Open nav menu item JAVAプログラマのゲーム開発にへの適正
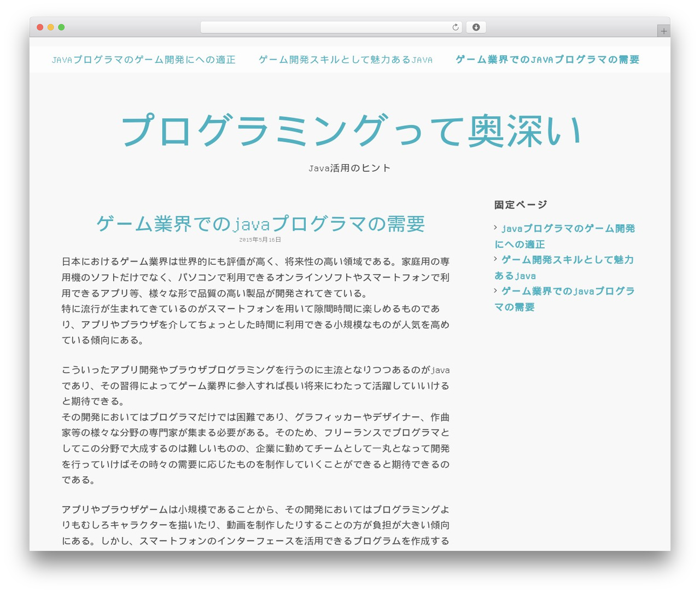Image resolution: width=700 pixels, height=593 pixels. coord(144,60)
